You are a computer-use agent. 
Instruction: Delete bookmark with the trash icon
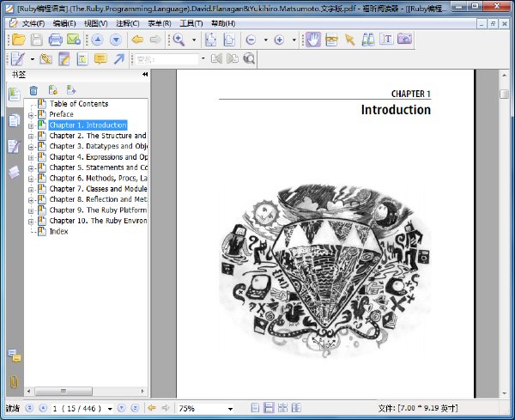click(33, 90)
